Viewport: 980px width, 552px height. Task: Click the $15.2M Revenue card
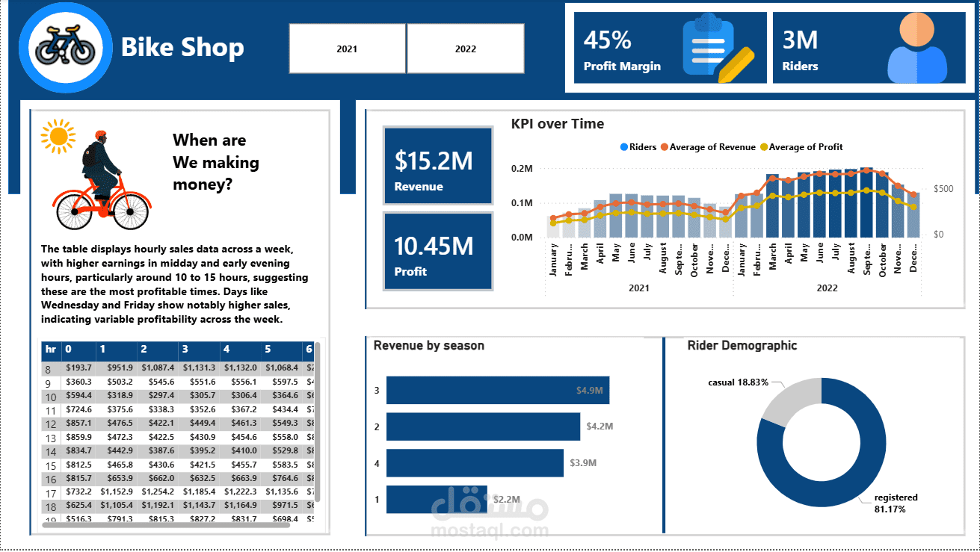point(437,166)
